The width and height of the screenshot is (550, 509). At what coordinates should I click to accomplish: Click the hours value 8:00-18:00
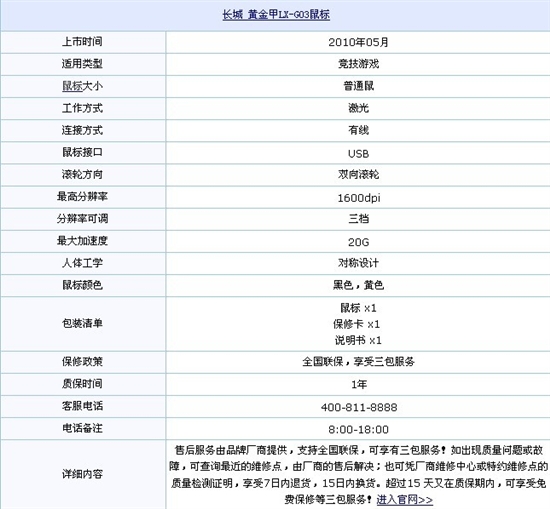click(x=358, y=429)
